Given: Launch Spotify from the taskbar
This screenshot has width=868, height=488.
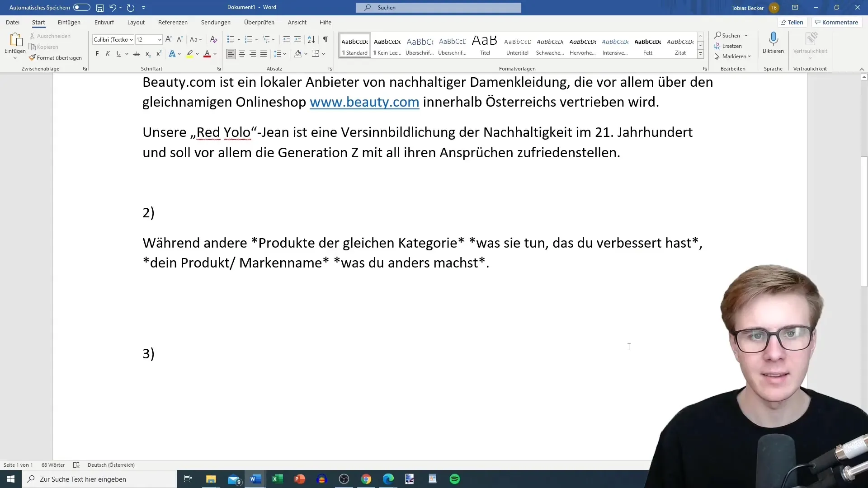Looking at the screenshot, I should [x=455, y=479].
